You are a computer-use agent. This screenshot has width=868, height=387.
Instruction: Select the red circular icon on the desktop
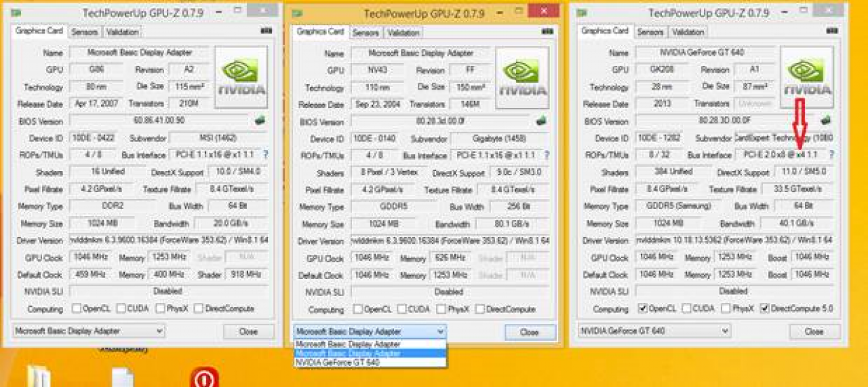tap(204, 377)
